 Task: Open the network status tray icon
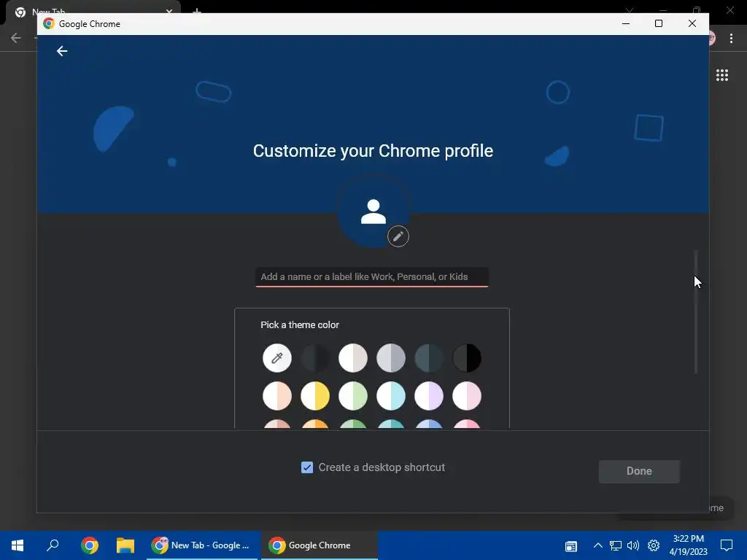pos(616,545)
